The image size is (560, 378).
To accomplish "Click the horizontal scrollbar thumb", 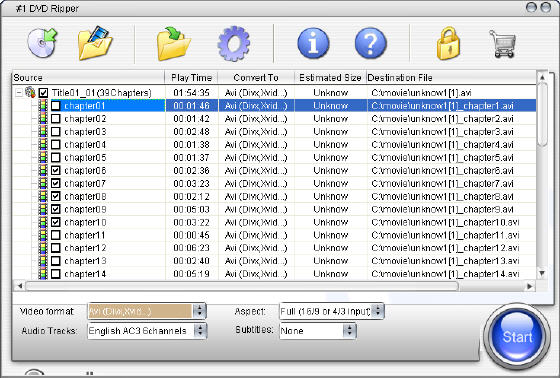I will 242,286.
